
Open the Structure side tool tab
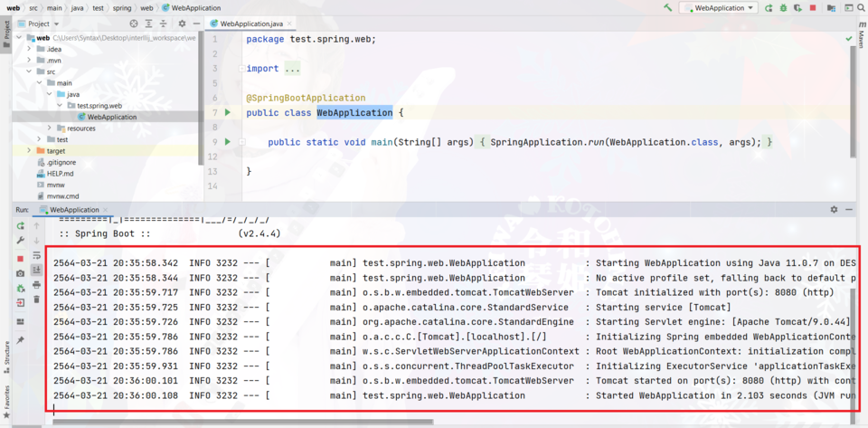(x=6, y=357)
